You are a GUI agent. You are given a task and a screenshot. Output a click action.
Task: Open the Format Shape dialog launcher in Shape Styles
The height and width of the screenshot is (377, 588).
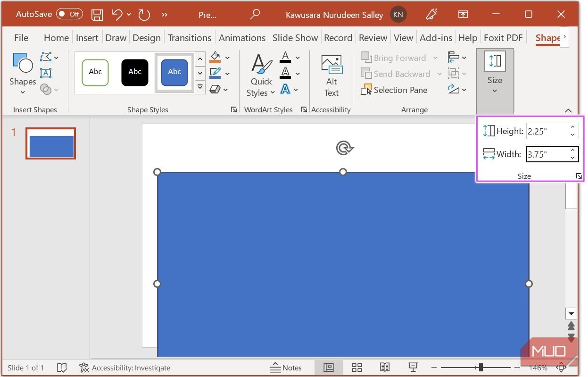(233, 109)
